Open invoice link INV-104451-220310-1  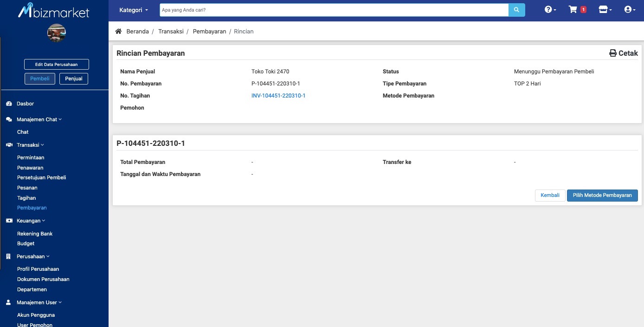coord(278,96)
